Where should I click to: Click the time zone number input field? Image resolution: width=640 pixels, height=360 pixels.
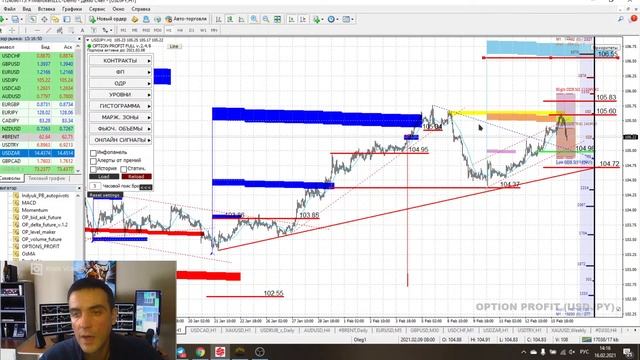[x=95, y=186]
